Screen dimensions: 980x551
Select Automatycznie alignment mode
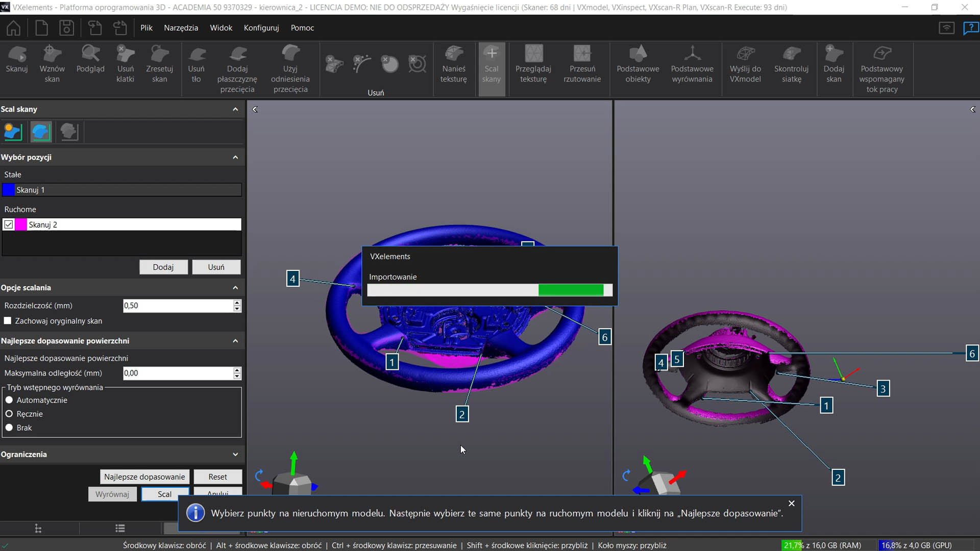click(x=9, y=400)
